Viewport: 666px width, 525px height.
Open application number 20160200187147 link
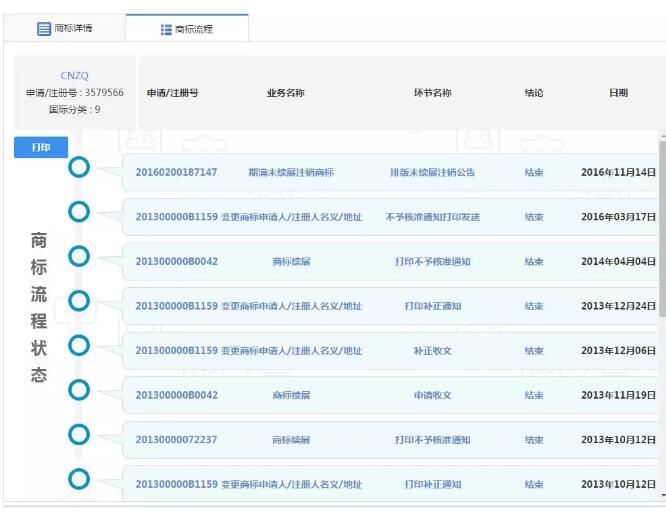coord(176,172)
